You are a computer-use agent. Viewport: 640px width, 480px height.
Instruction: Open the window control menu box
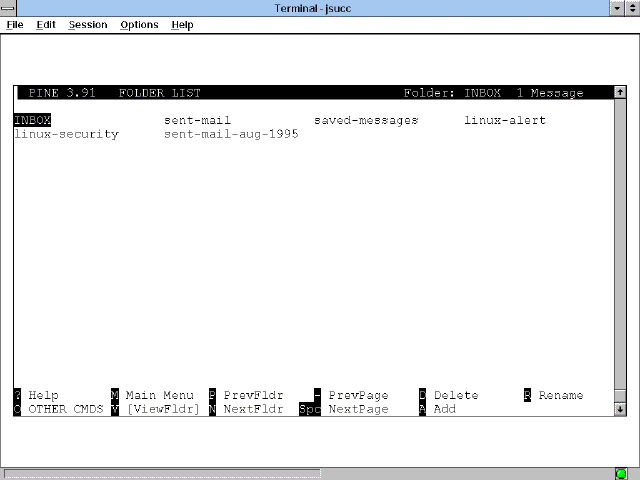pos(8,8)
